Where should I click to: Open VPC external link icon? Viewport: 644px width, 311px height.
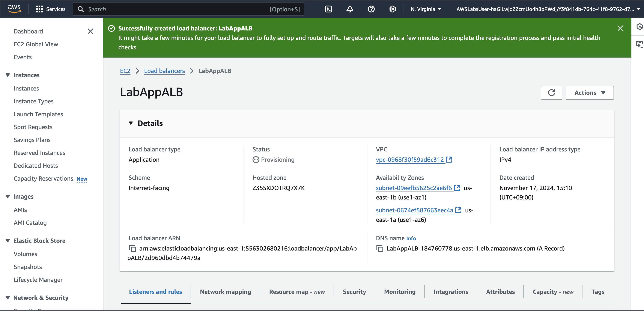(x=449, y=160)
